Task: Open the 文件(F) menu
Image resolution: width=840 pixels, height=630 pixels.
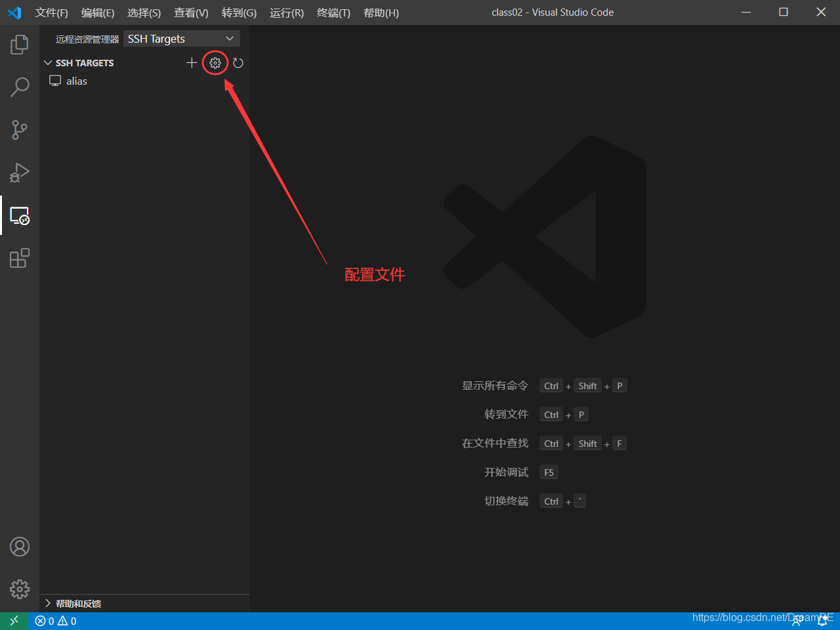Action: click(51, 12)
